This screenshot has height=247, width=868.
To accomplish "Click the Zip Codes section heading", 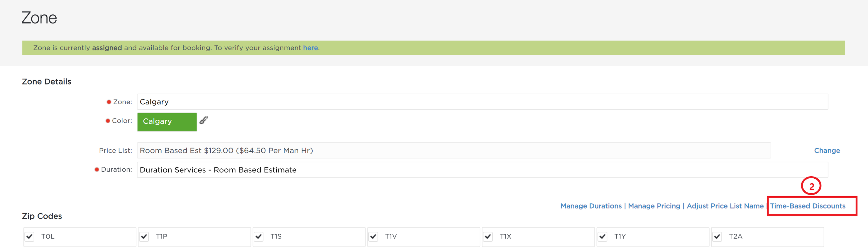I will coord(42,216).
